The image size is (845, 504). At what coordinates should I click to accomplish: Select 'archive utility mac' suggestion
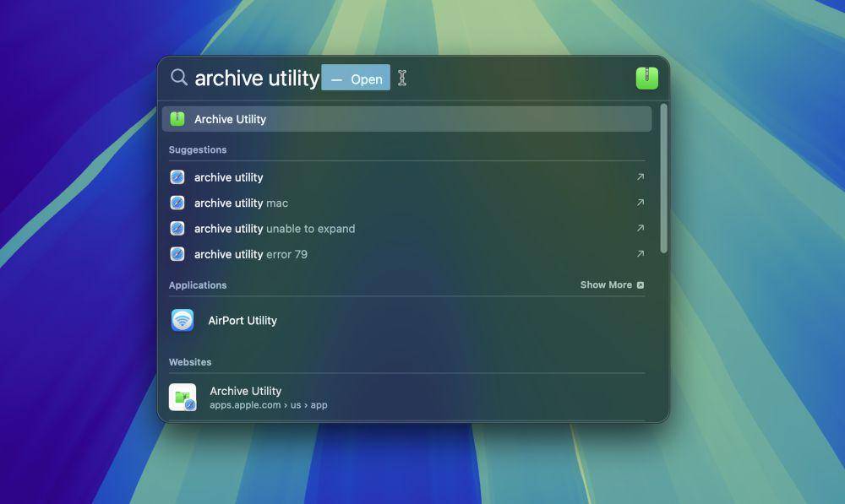tap(407, 203)
